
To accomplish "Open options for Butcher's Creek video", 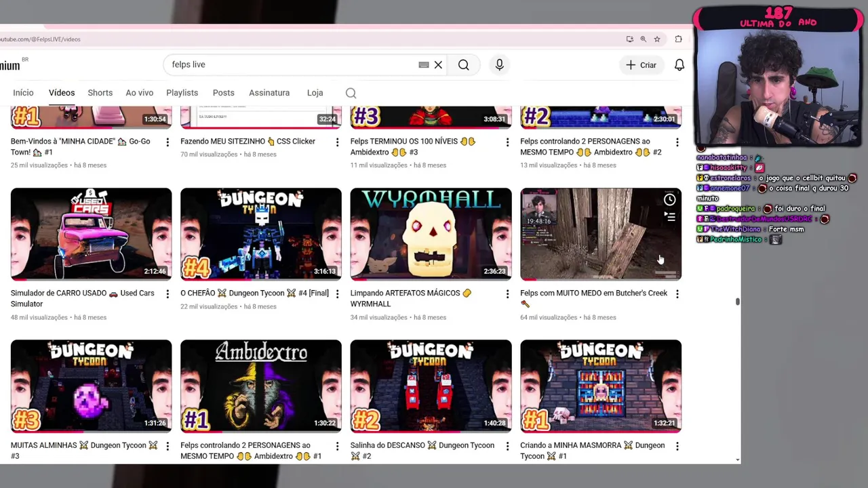I will click(x=677, y=293).
